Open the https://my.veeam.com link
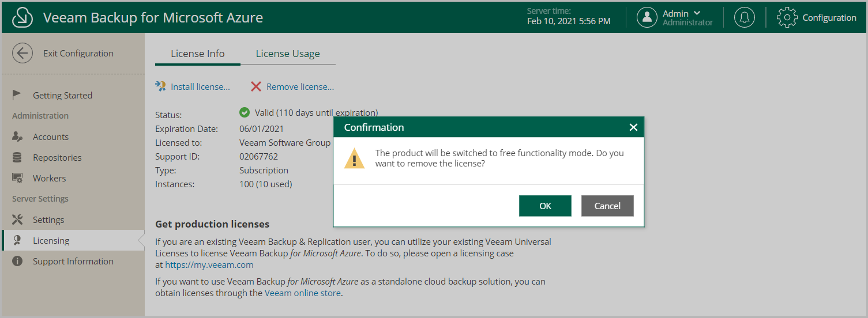Screen dimensions: 868x318 (x=209, y=265)
